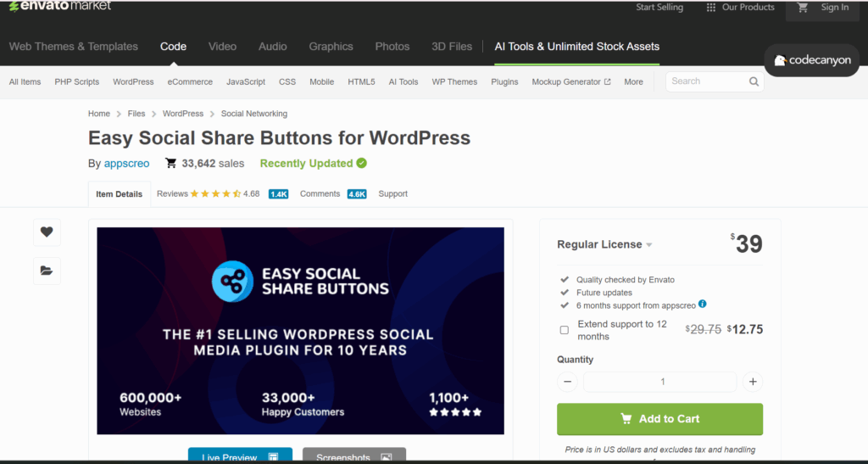Select AI Tools in category bar
The width and height of the screenshot is (868, 464).
(x=403, y=82)
